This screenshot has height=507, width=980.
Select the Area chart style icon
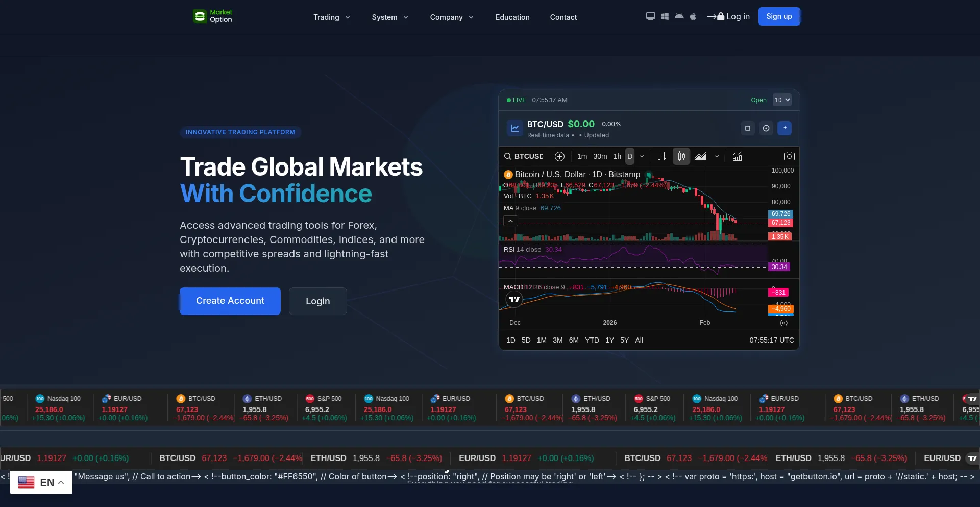pos(701,156)
